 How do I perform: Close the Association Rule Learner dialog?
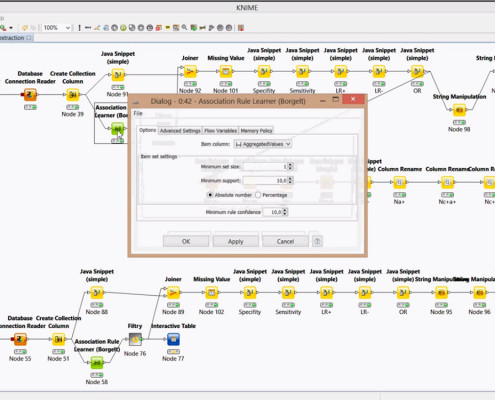(353, 99)
